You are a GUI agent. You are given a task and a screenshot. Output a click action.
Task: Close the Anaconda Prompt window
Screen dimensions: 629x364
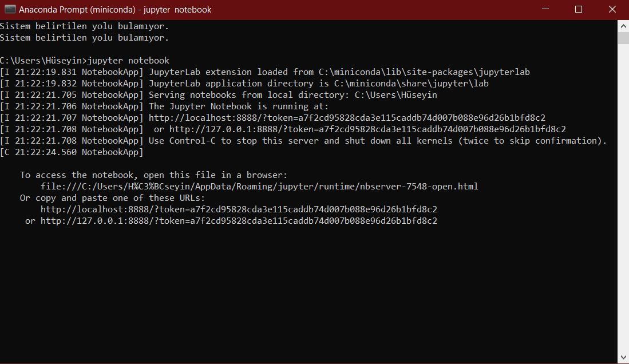click(x=611, y=9)
